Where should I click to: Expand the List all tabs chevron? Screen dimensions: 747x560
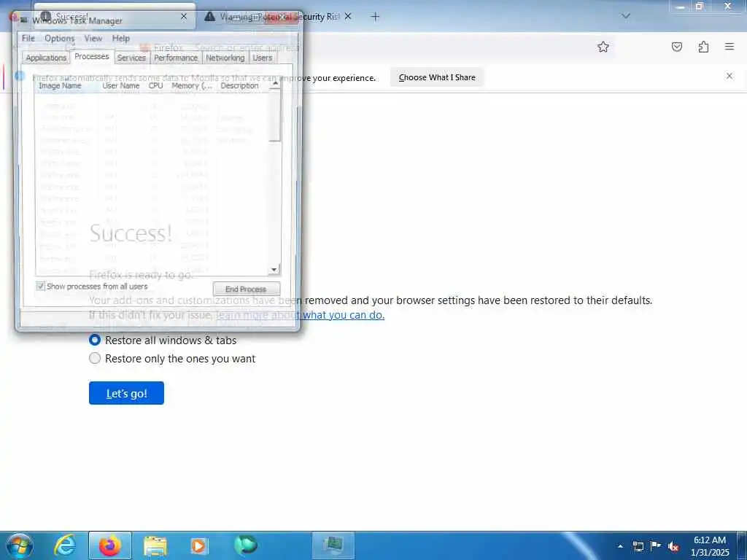(626, 16)
